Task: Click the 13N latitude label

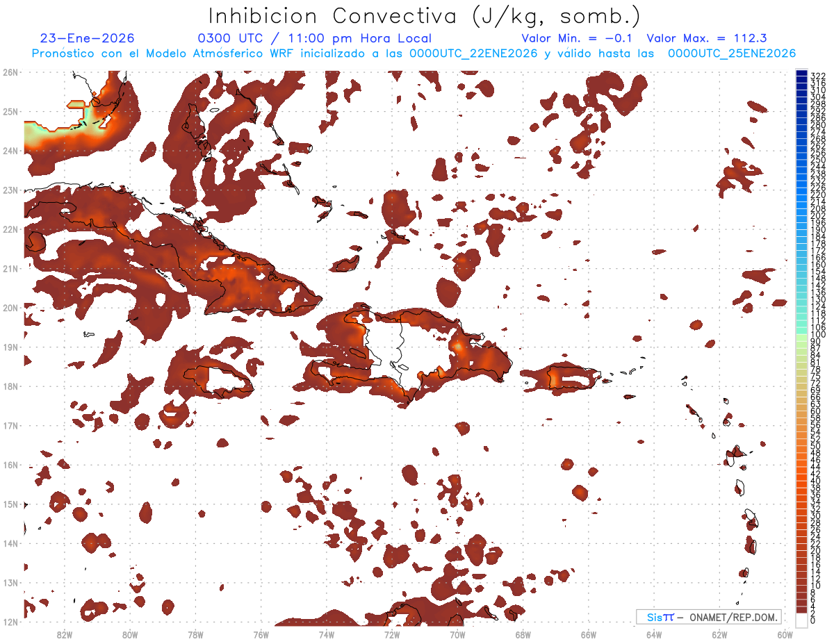Action: [10, 583]
